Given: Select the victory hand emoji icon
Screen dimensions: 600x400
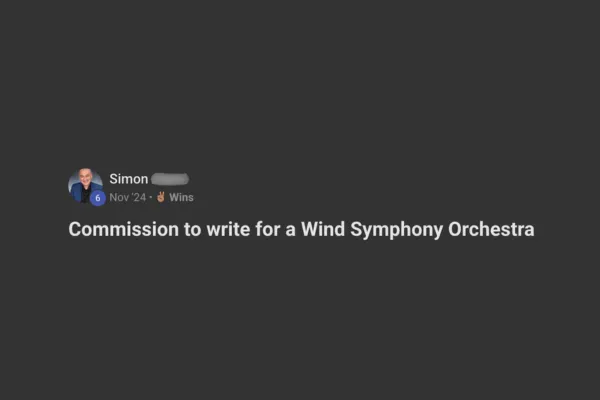Looking at the screenshot, I should point(161,197).
